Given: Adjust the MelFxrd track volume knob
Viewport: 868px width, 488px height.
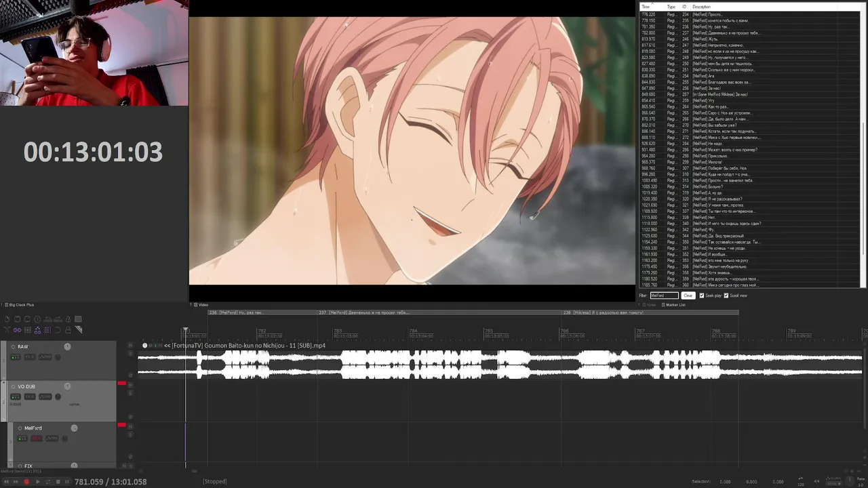Looking at the screenshot, I should coord(74,428).
